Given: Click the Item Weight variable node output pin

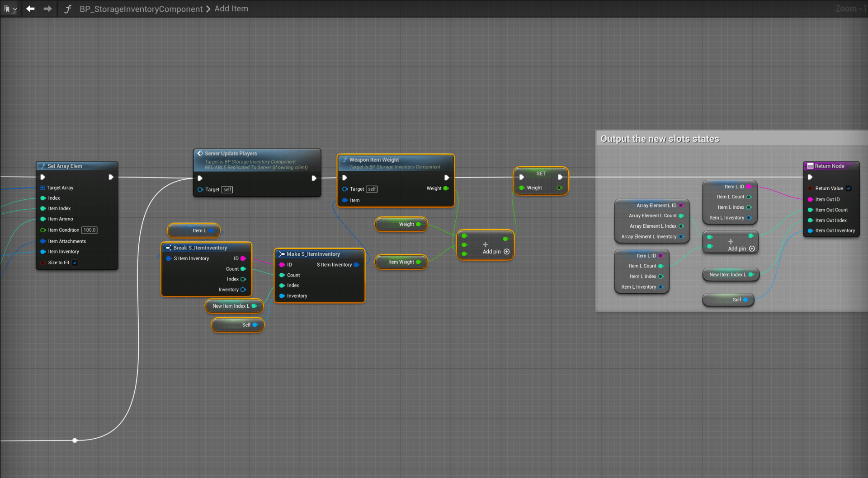Looking at the screenshot, I should click(419, 262).
